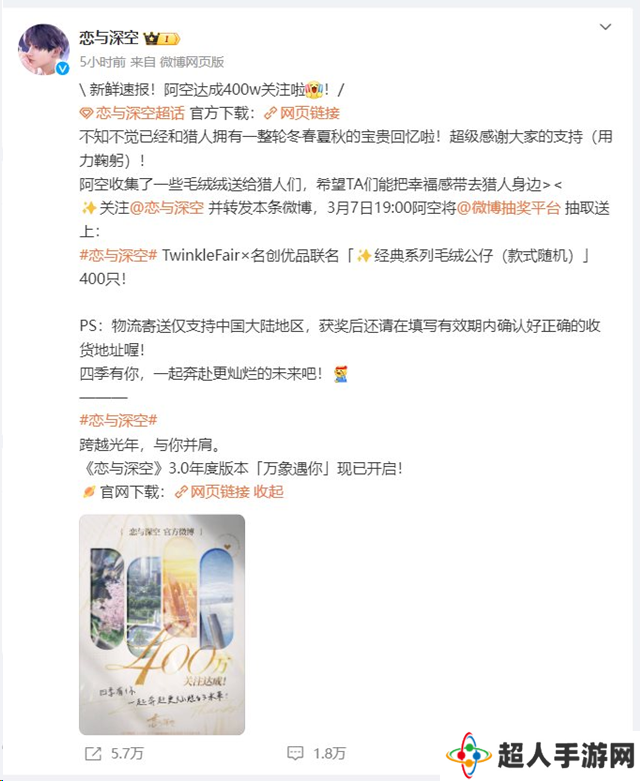Click the post timestamp 5小时前

[103, 62]
